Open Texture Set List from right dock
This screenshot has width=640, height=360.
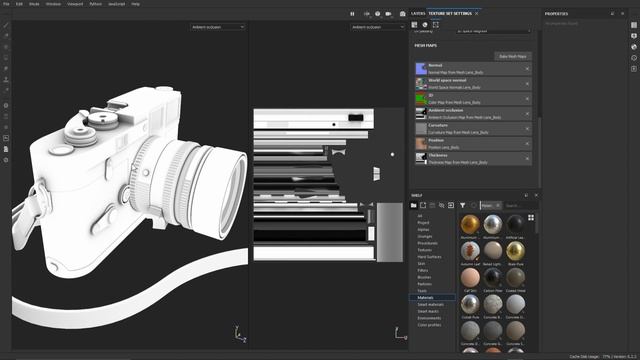click(634, 25)
